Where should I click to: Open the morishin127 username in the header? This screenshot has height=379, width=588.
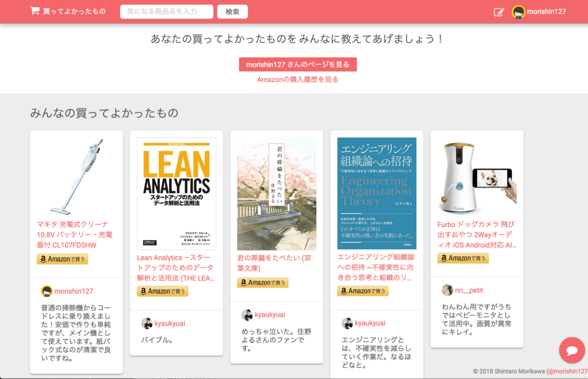pos(547,11)
